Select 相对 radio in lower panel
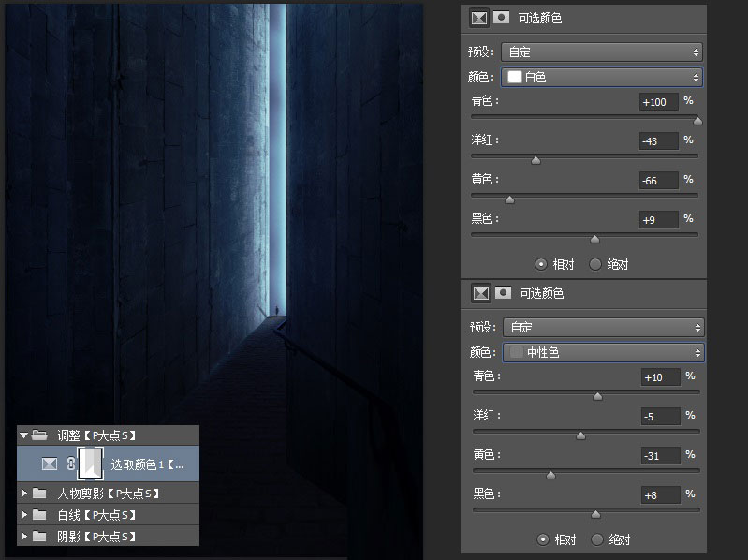 coord(543,539)
